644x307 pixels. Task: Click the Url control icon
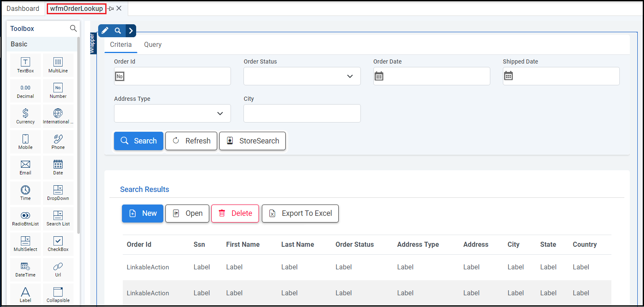click(58, 269)
